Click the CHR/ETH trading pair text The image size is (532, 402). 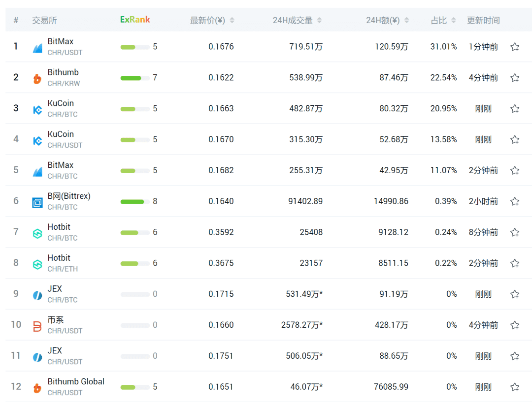tap(63, 269)
